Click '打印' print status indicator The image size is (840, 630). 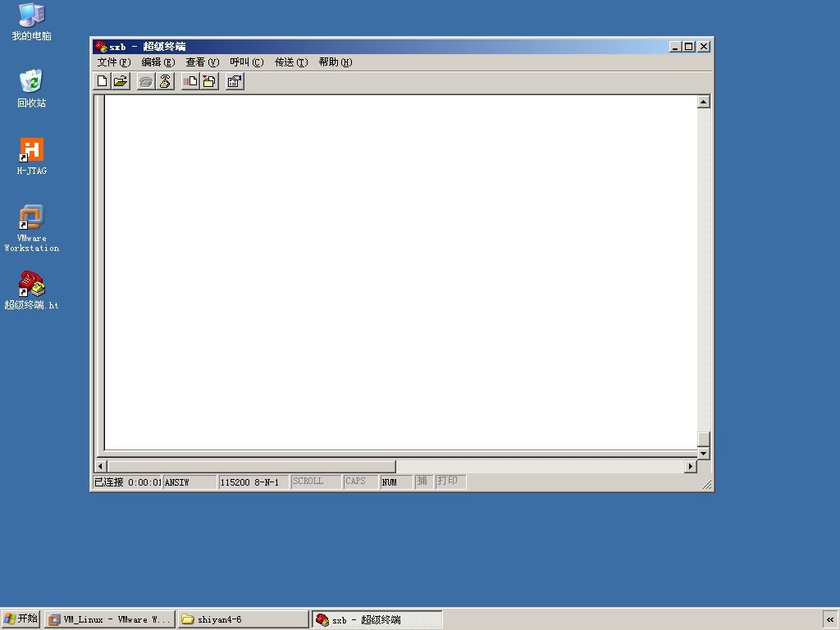450,482
